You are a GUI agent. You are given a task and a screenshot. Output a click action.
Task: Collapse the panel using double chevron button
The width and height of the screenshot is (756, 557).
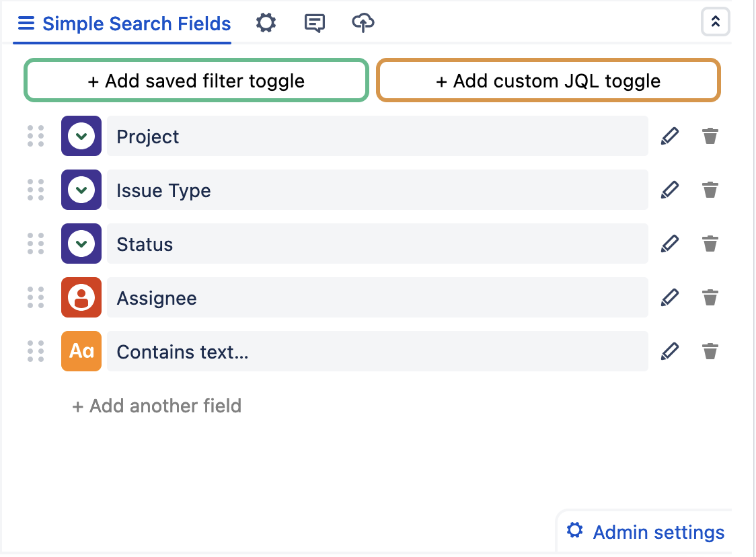pyautogui.click(x=715, y=22)
